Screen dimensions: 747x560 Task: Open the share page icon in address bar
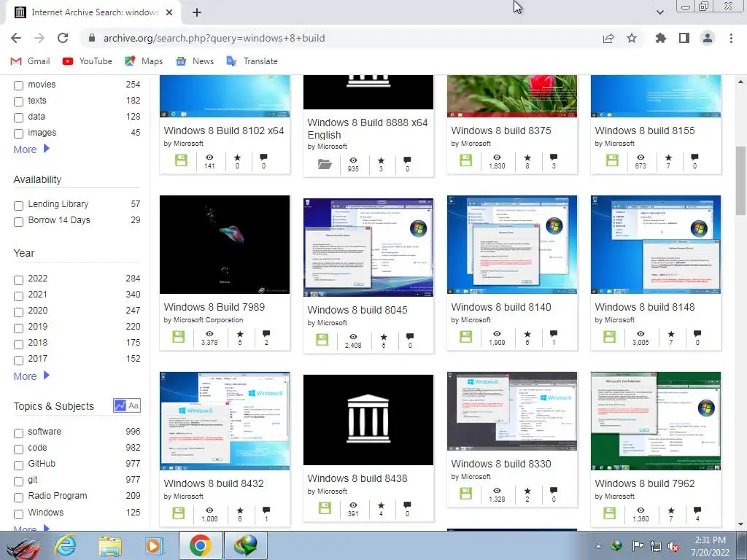[x=608, y=38]
